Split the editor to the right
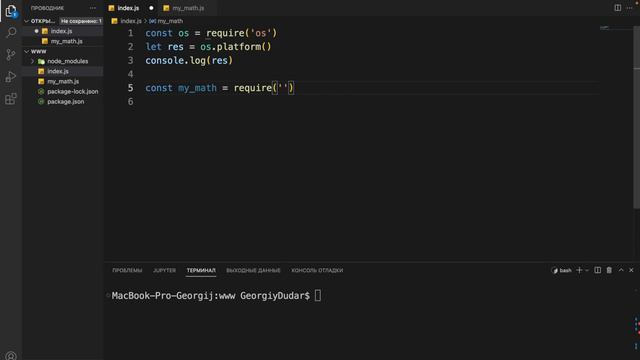This screenshot has height=360, width=640. pyautogui.click(x=618, y=8)
